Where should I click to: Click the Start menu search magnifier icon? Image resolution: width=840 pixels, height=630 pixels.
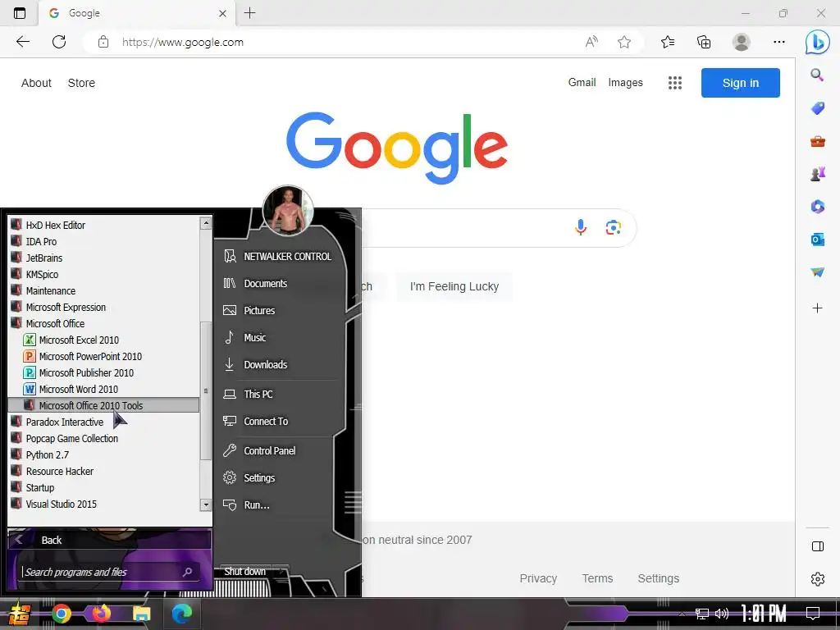[x=188, y=572]
